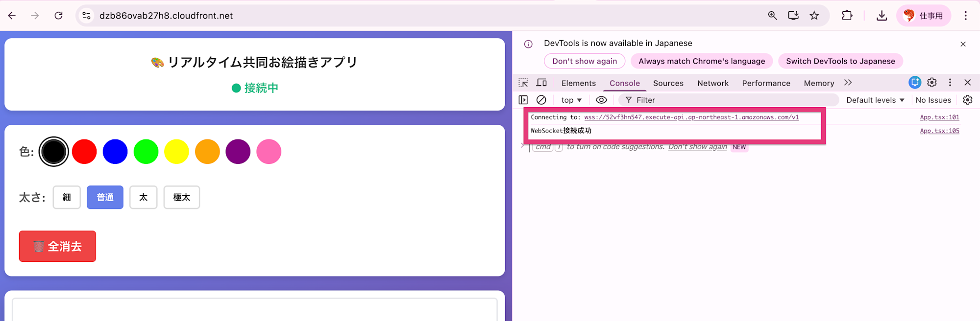
Task: Click Don't show again for code suggestions
Action: pos(697,147)
